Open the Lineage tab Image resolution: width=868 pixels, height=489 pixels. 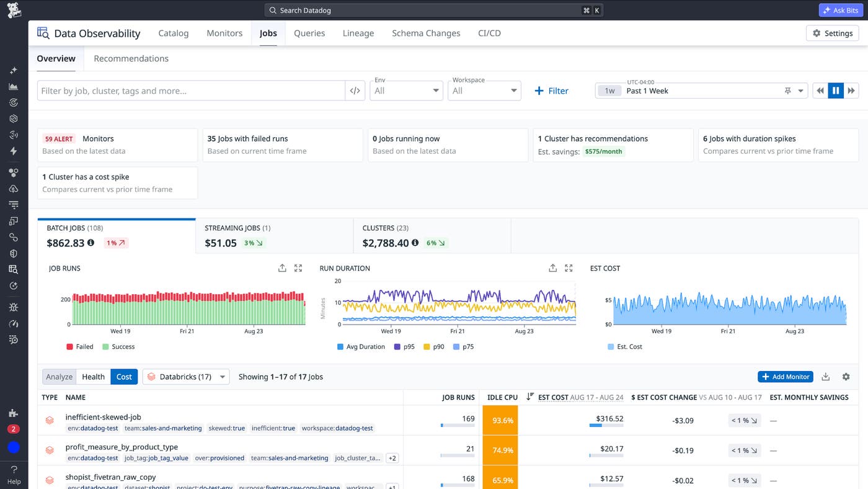point(358,33)
